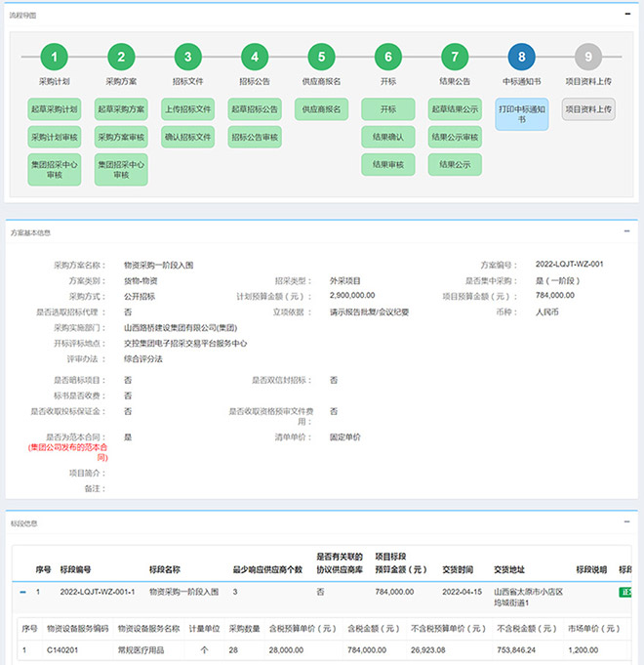644x665 pixels.
Task: Collapse the 标段信息 panel
Action: 627,521
